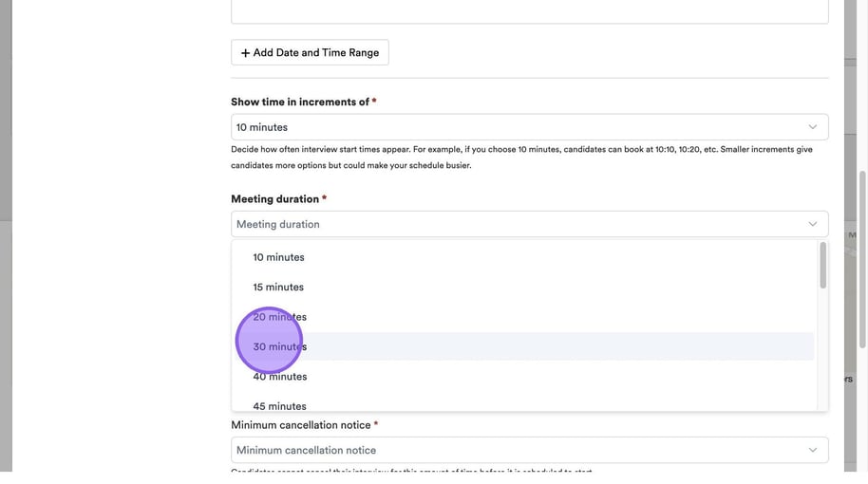The height and width of the screenshot is (484, 868).
Task: Click the Show time in increments label
Action: [x=299, y=102]
